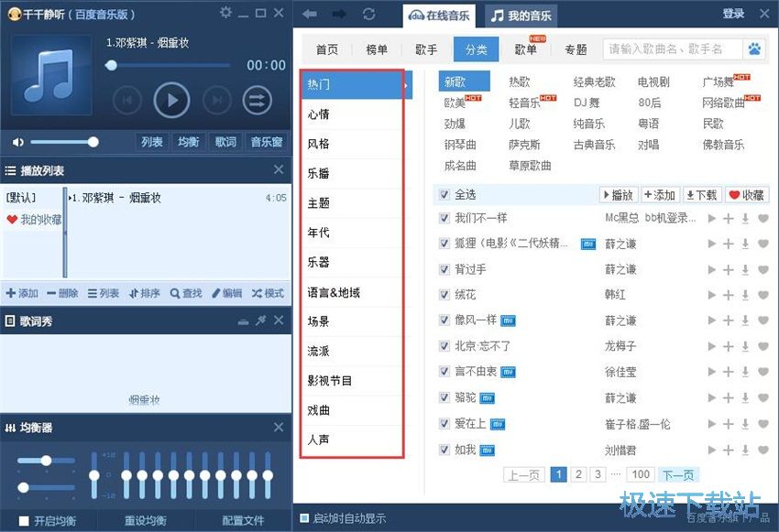Screen dimensions: 779x532
Task: Uncheck the 绒花 song checkbox
Action: [444, 295]
